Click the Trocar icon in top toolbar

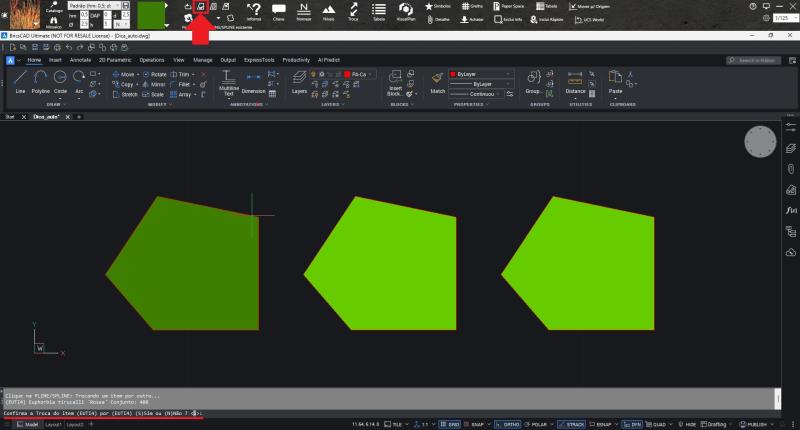(352, 12)
